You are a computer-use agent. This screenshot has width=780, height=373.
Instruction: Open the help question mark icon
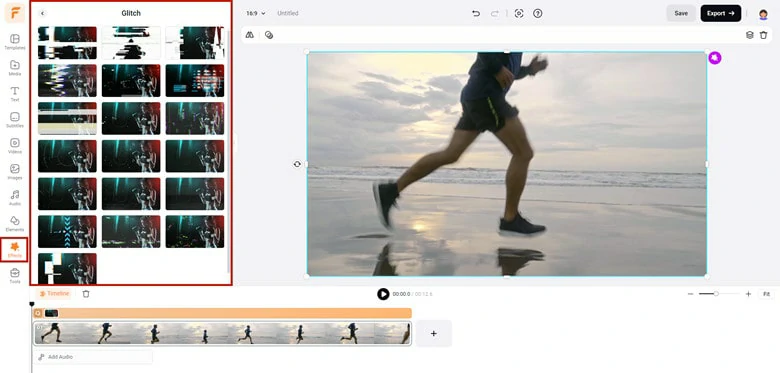pos(537,13)
